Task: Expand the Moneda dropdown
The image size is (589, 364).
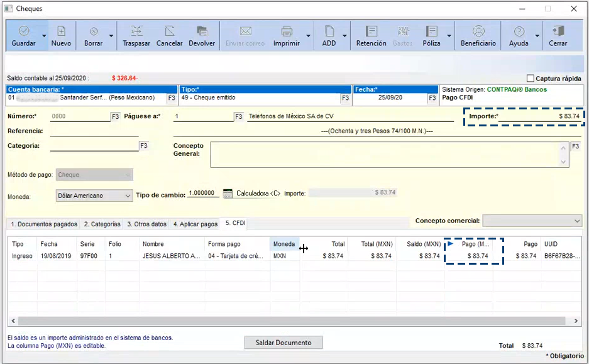Action: (x=128, y=196)
